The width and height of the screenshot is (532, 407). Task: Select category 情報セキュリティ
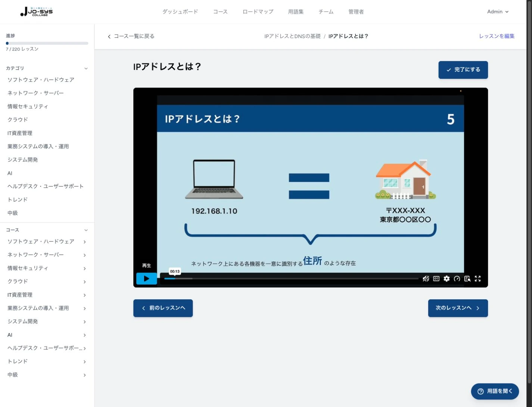tap(28, 107)
